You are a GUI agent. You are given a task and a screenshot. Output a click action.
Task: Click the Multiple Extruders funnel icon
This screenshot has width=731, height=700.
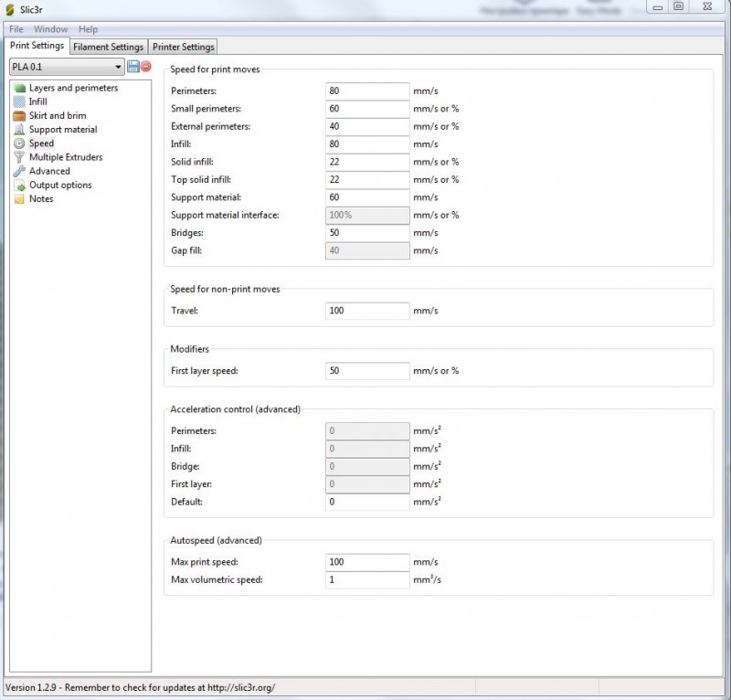coord(20,157)
